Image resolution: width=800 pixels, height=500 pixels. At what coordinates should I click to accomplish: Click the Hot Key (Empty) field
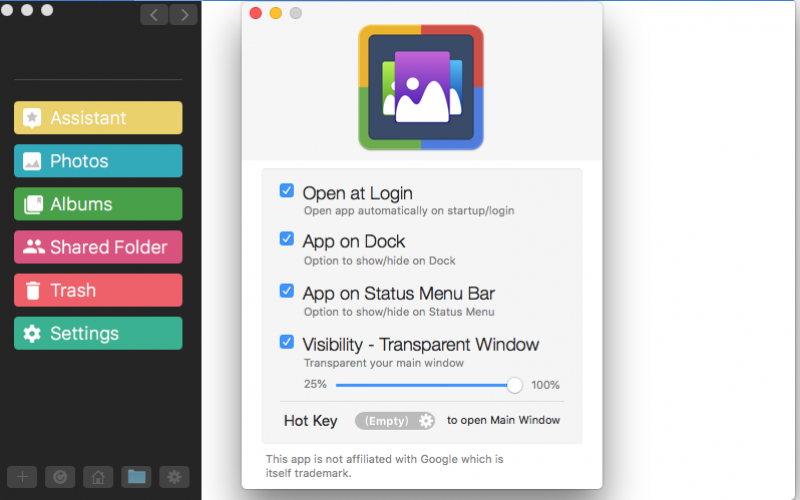[395, 421]
